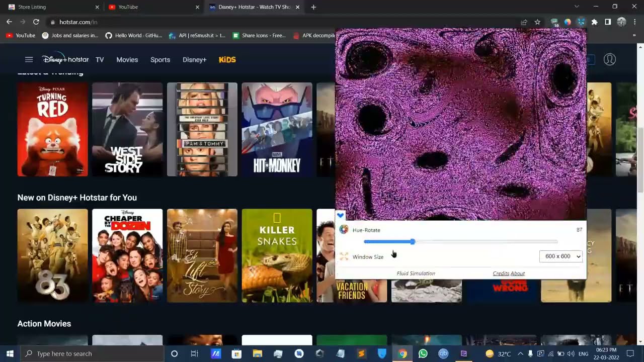The height and width of the screenshot is (362, 644).
Task: Go to Sports section on Hotstar
Action: click(160, 59)
